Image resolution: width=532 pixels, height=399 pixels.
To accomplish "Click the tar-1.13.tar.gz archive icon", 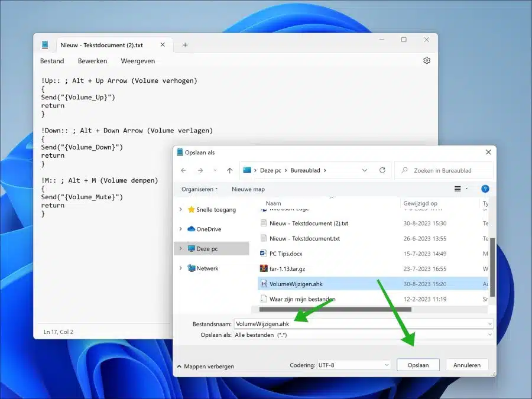I will (263, 269).
